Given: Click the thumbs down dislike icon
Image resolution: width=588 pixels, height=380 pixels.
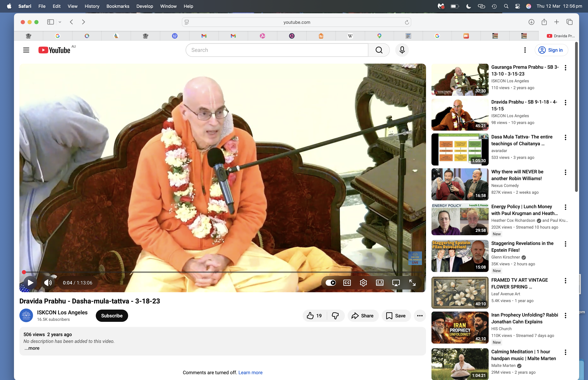Looking at the screenshot, I should click(335, 316).
